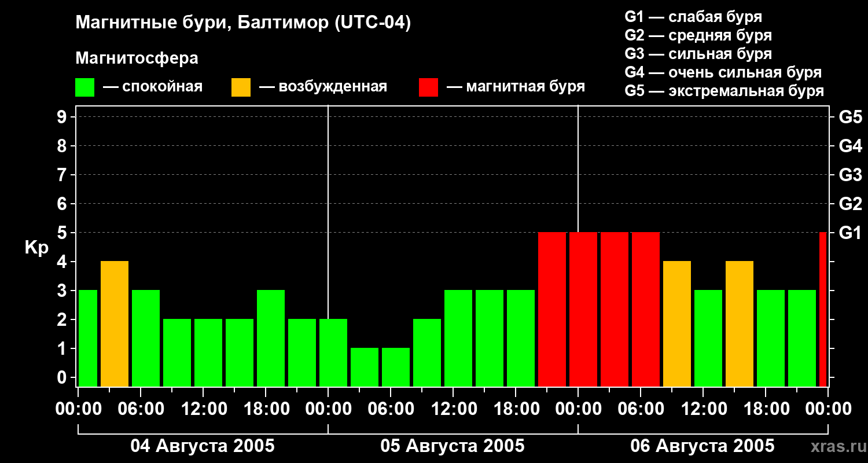
Task: Click the green 12:00–15:00 bar on 05 Августа
Action: (458, 339)
